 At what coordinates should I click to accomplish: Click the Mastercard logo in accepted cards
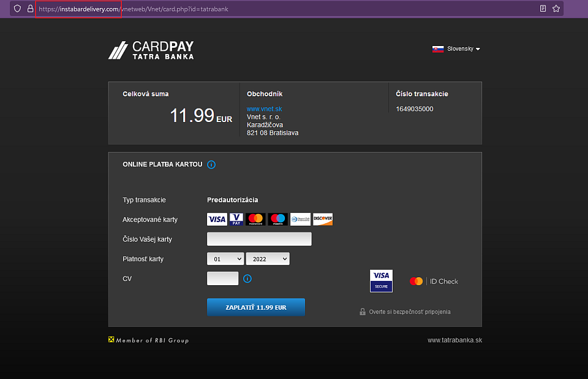pos(255,220)
